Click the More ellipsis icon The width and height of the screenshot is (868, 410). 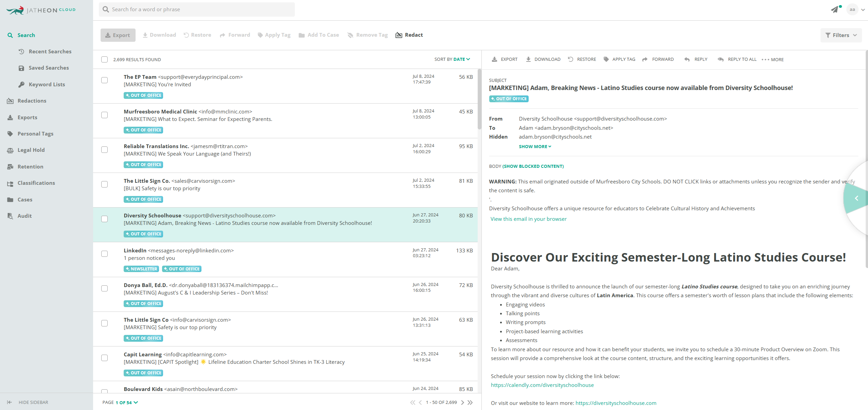pos(765,60)
